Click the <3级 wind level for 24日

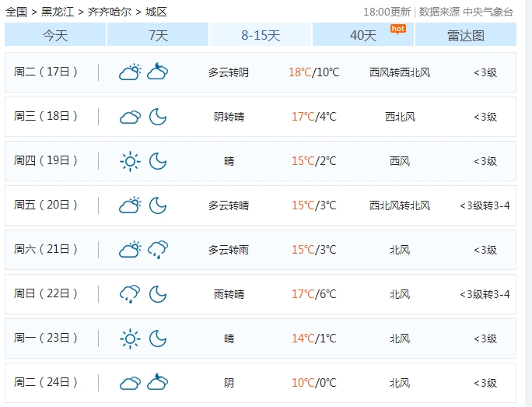[485, 383]
